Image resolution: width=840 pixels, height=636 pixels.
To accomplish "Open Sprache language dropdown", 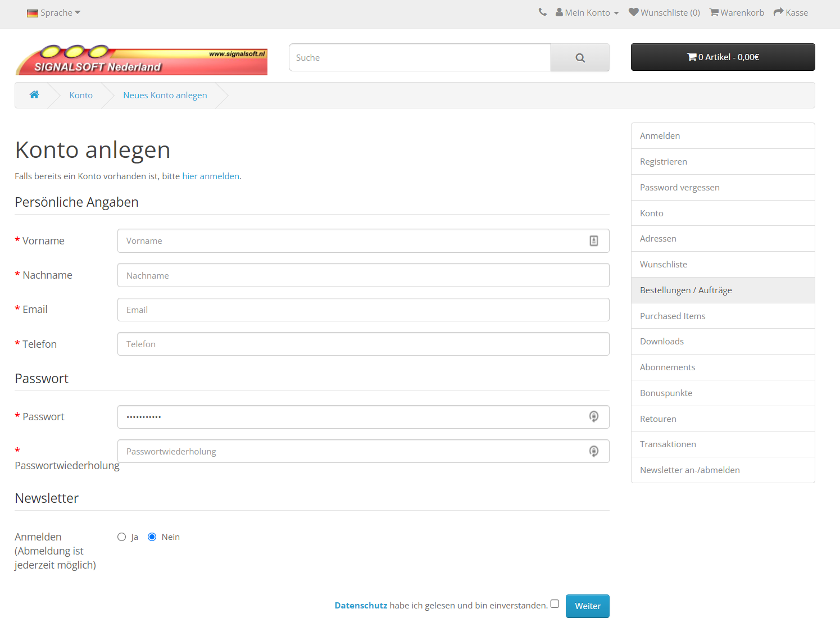I will (54, 12).
